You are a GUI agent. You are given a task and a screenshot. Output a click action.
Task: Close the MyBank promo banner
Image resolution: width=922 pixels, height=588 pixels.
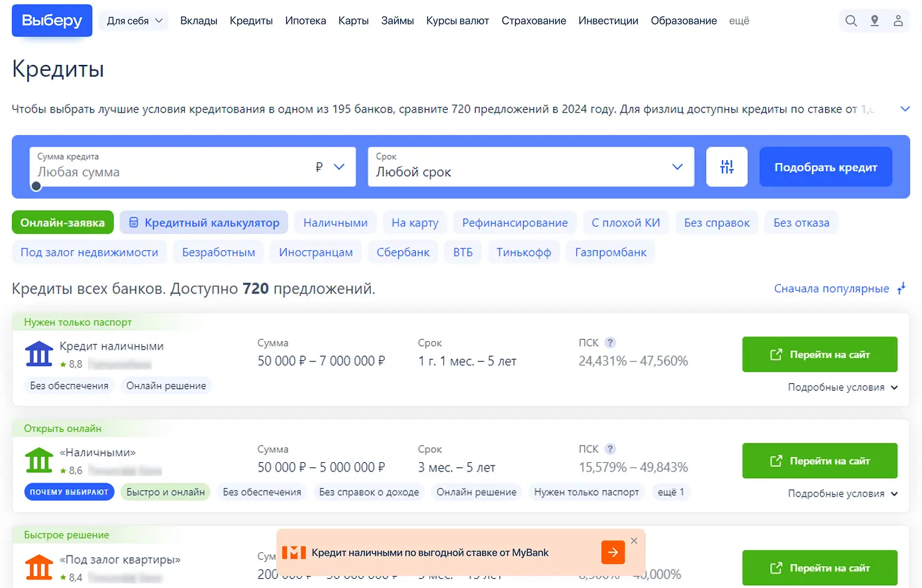[x=634, y=540]
